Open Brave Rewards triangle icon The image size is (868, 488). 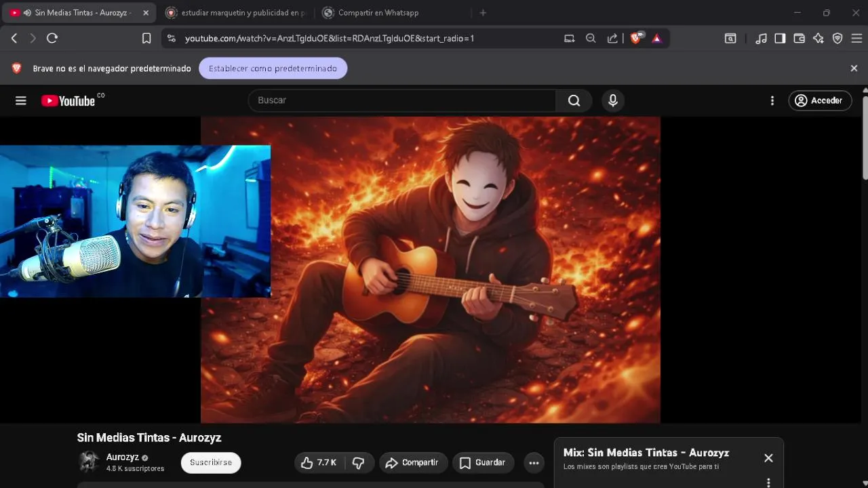pyautogui.click(x=656, y=39)
